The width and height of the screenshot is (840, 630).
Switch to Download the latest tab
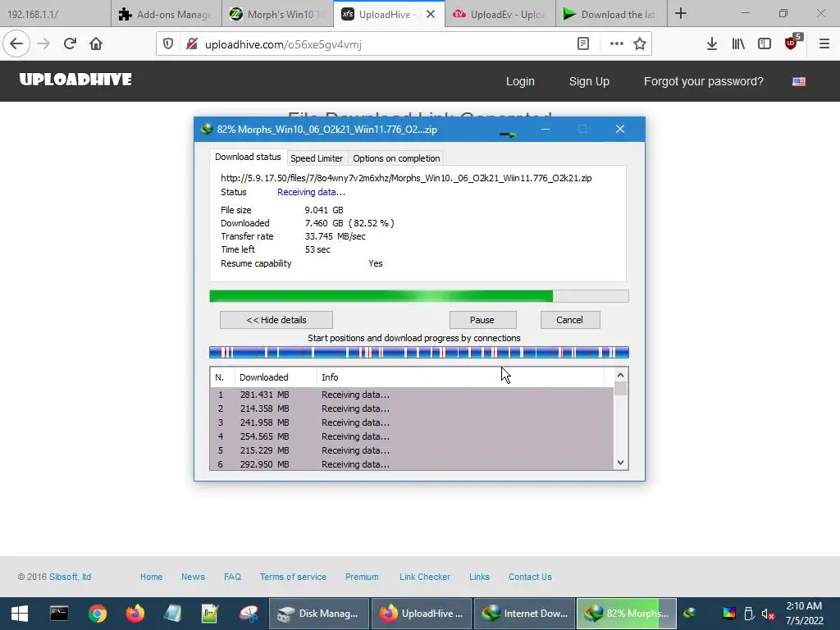611,14
